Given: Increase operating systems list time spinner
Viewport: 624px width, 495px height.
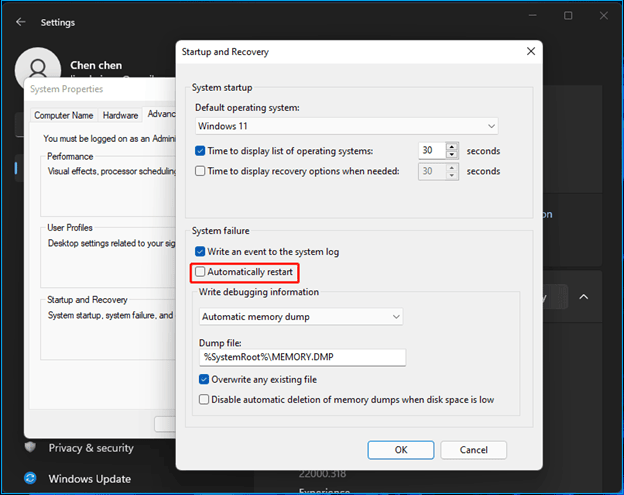Looking at the screenshot, I should click(x=452, y=146).
